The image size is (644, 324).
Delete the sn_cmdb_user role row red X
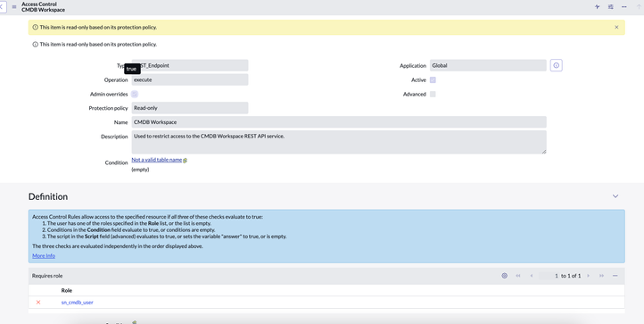[x=38, y=303]
